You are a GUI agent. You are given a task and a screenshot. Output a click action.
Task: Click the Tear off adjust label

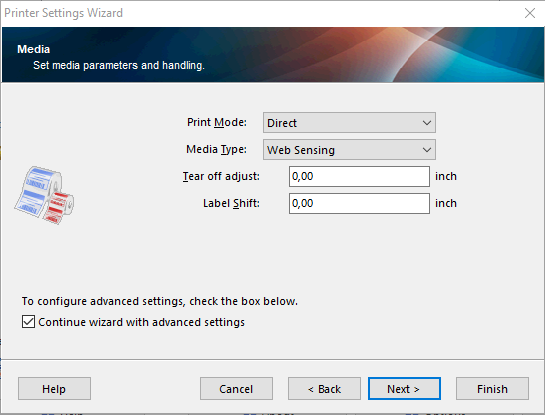(x=221, y=176)
